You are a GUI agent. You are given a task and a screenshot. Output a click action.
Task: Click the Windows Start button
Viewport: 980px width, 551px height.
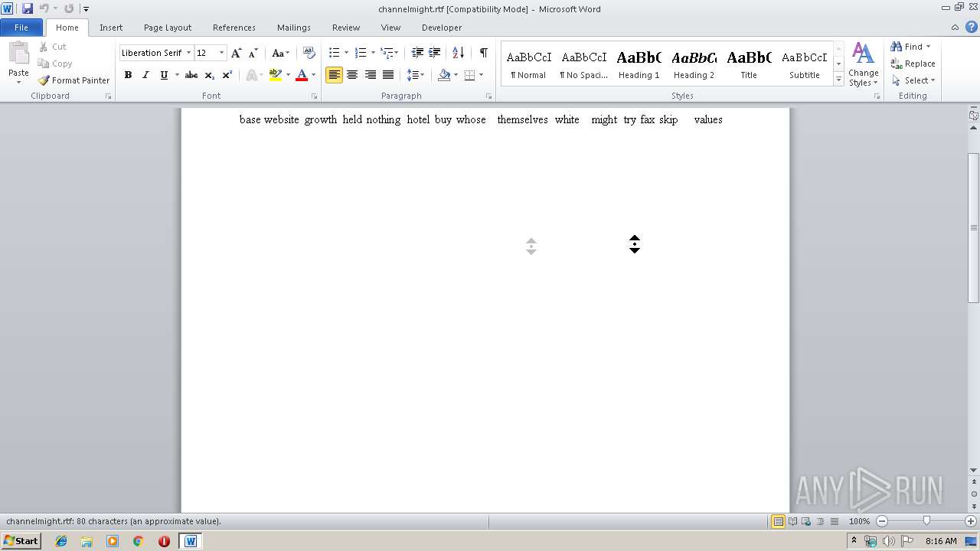point(21,541)
